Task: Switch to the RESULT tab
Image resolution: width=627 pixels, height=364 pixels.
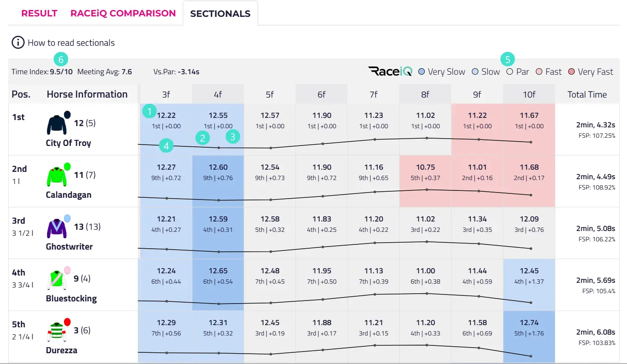Action: (39, 13)
